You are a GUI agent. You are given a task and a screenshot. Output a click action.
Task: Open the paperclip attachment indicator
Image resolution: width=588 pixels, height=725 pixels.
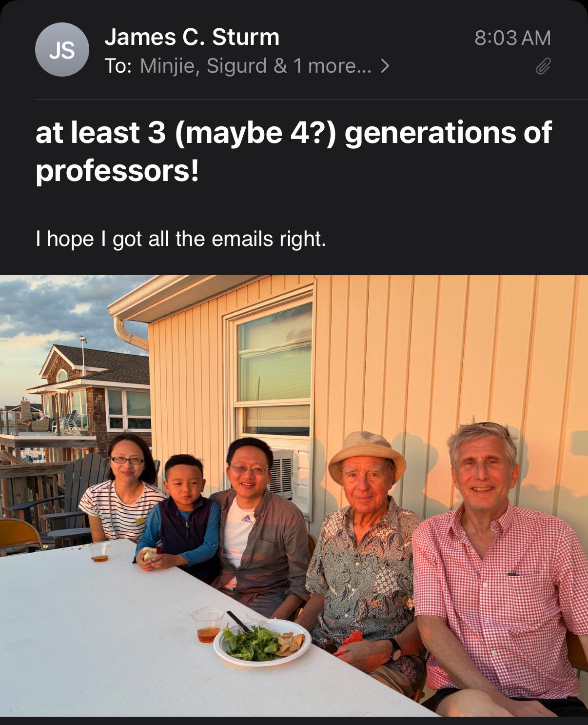tap(543, 66)
